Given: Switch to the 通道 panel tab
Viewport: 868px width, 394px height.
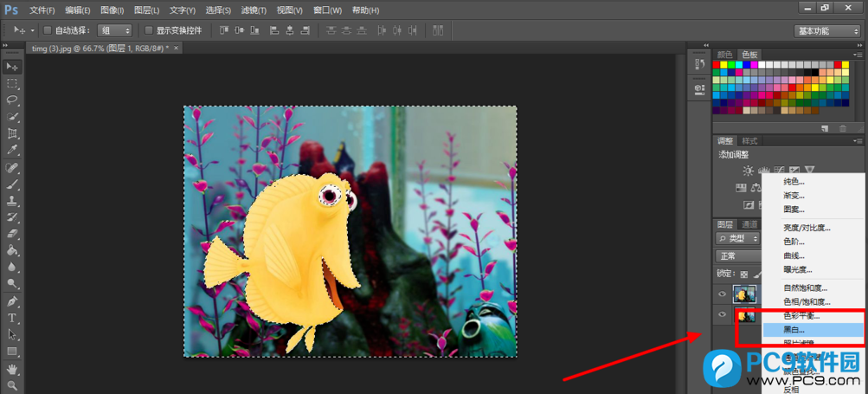Looking at the screenshot, I should pos(749,224).
